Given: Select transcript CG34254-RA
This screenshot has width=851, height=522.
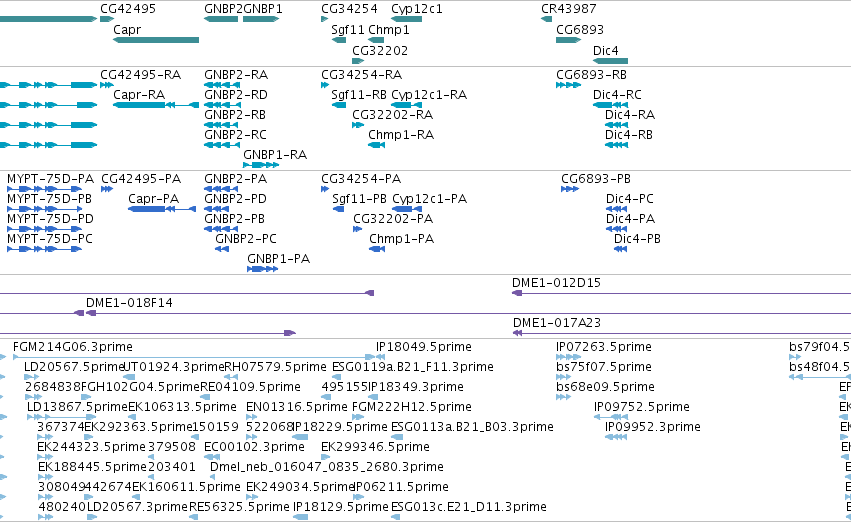Looking at the screenshot, I should 361,75.
